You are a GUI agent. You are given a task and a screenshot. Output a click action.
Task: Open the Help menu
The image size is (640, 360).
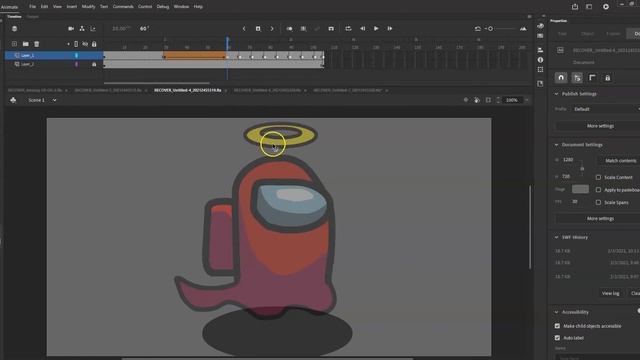pyautogui.click(x=198, y=7)
